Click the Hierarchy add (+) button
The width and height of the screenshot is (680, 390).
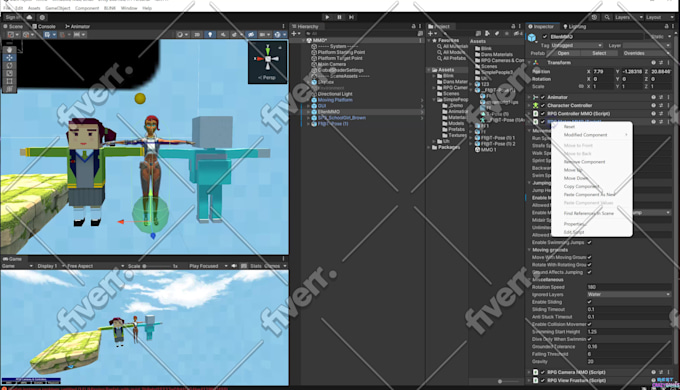[295, 33]
